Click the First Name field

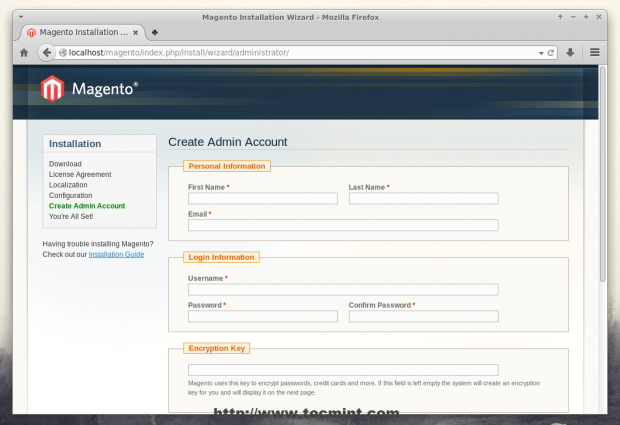[263, 198]
